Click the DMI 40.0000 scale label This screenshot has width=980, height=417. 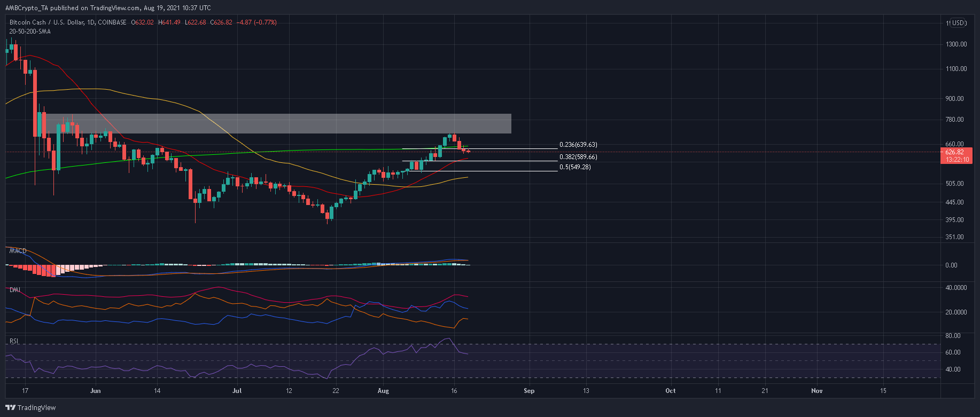click(x=956, y=288)
